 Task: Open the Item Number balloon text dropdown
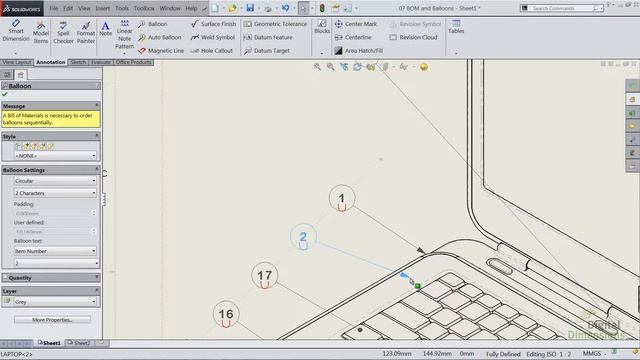pos(55,251)
